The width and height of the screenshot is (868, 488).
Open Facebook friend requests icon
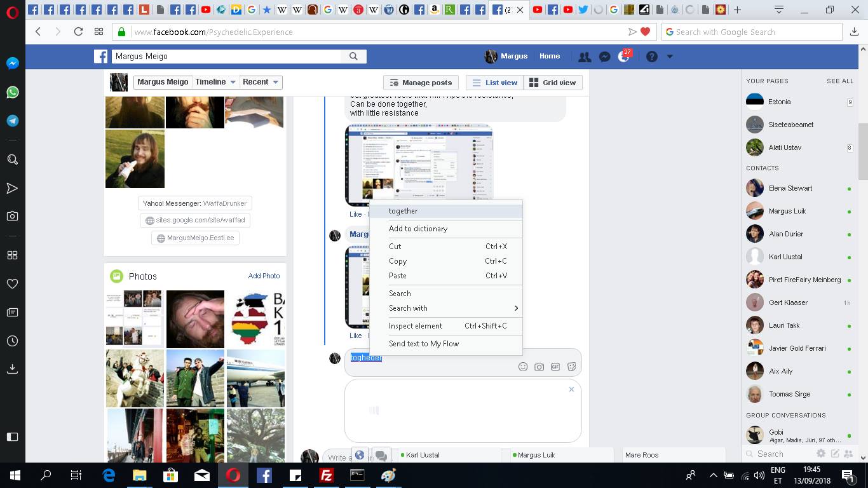(x=585, y=57)
